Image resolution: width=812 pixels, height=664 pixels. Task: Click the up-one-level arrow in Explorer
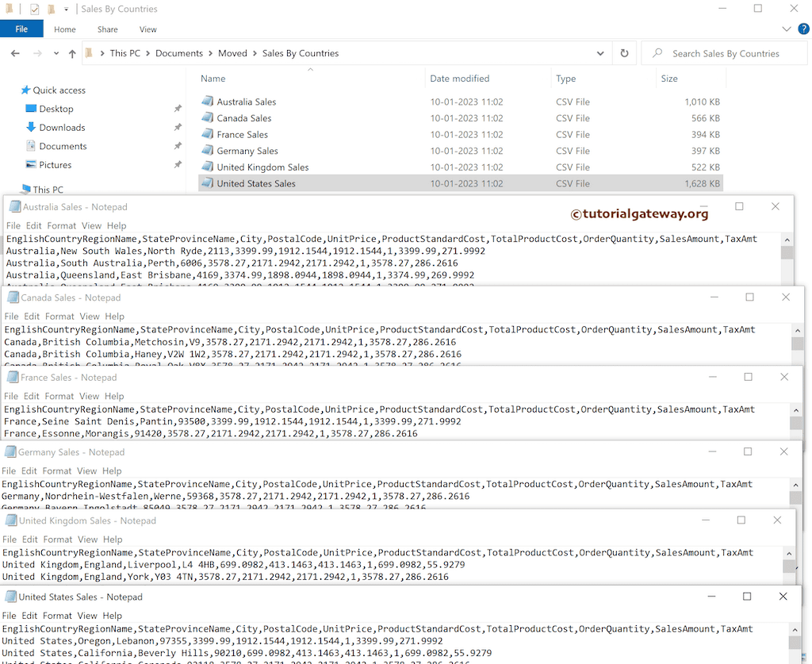72,53
